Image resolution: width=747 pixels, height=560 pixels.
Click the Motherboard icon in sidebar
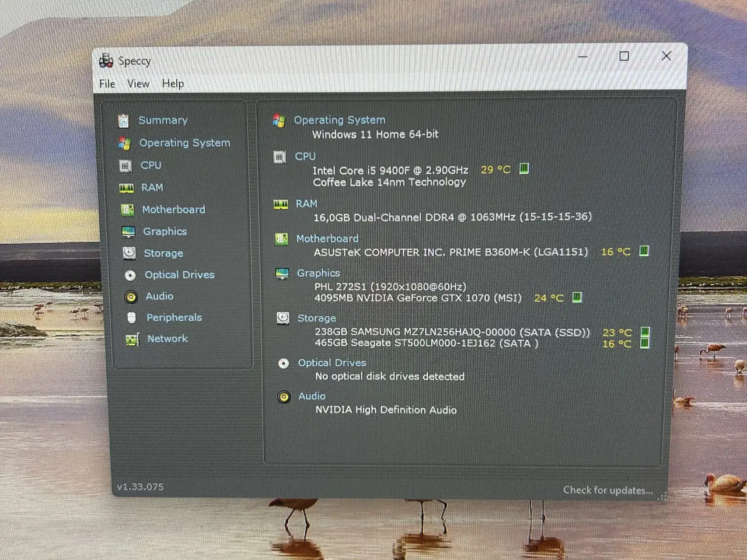pyautogui.click(x=127, y=210)
